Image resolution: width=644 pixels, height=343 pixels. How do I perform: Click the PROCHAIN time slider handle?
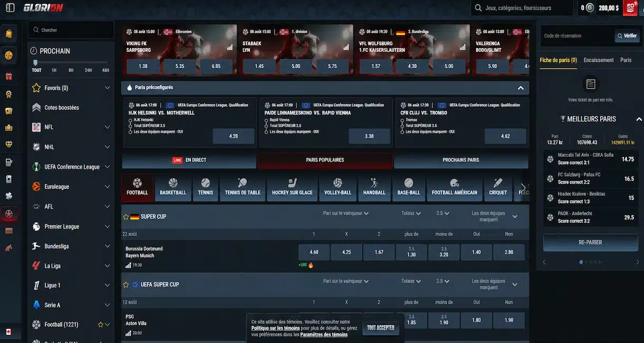click(35, 63)
